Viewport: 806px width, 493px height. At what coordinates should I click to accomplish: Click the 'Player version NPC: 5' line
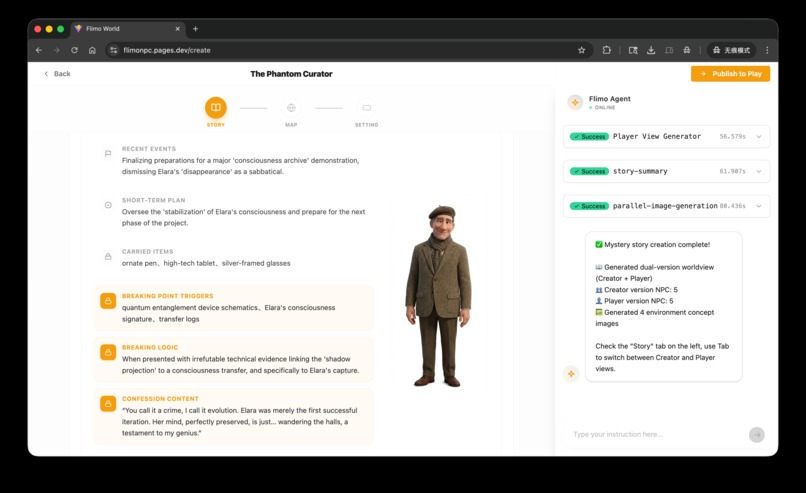coord(634,301)
